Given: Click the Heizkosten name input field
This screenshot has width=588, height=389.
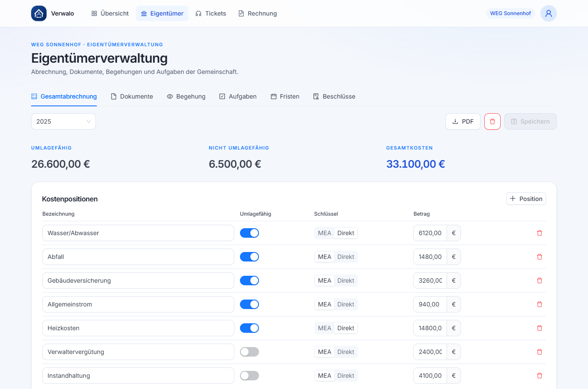Looking at the screenshot, I should click(x=138, y=328).
